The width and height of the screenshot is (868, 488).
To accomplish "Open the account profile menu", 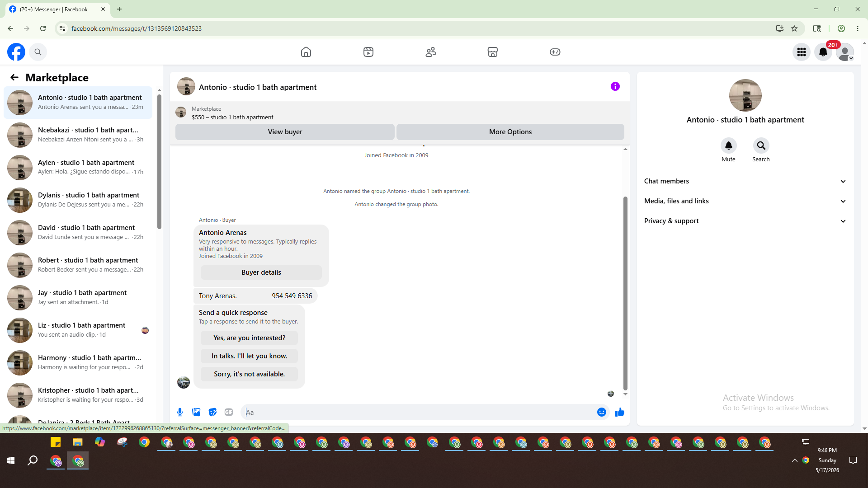I will coord(845,52).
